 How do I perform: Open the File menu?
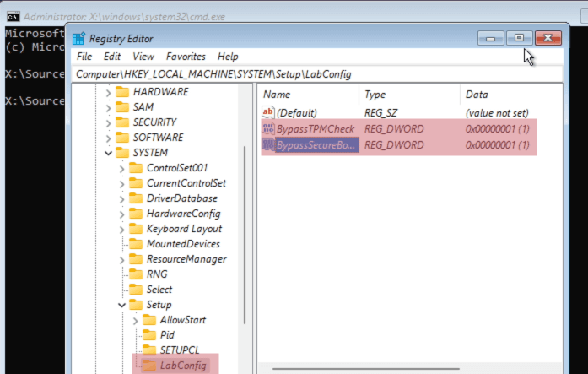click(x=84, y=57)
